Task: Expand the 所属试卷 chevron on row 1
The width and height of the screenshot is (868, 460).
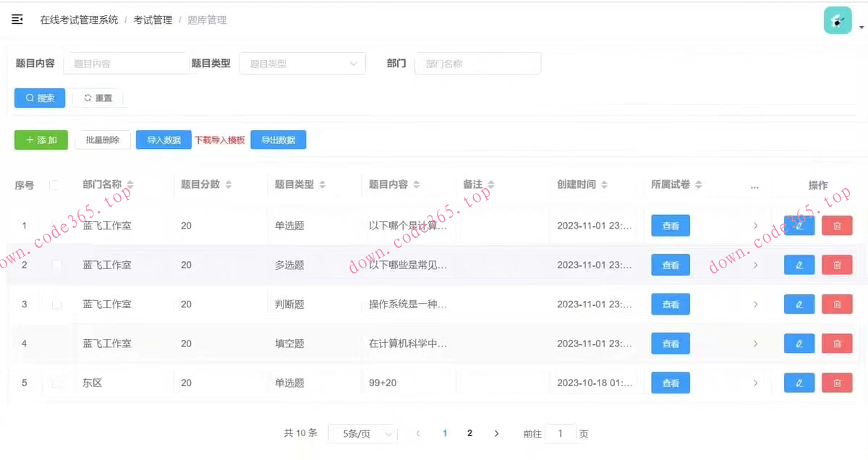Action: click(x=755, y=225)
